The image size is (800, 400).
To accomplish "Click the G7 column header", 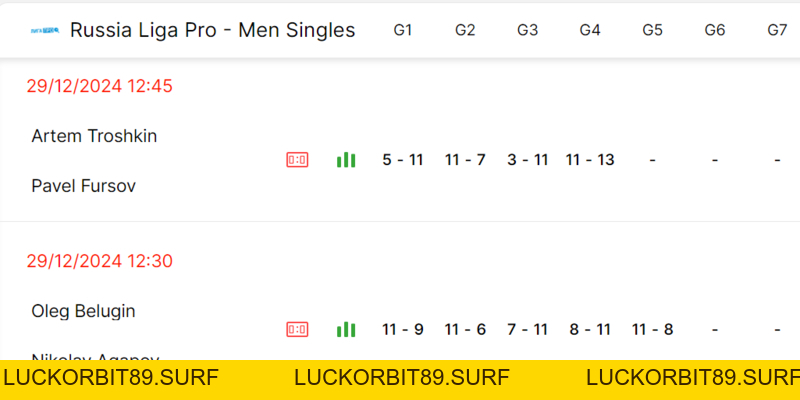I will pyautogui.click(x=777, y=30).
